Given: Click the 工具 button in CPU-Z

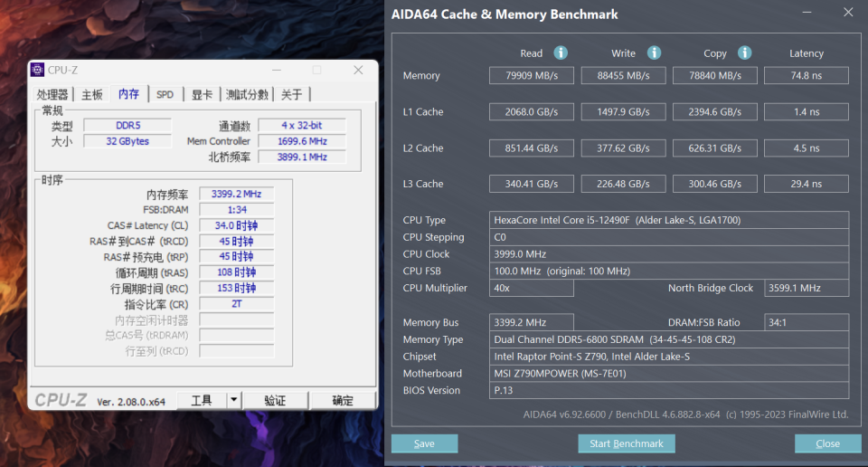Looking at the screenshot, I should 202,400.
